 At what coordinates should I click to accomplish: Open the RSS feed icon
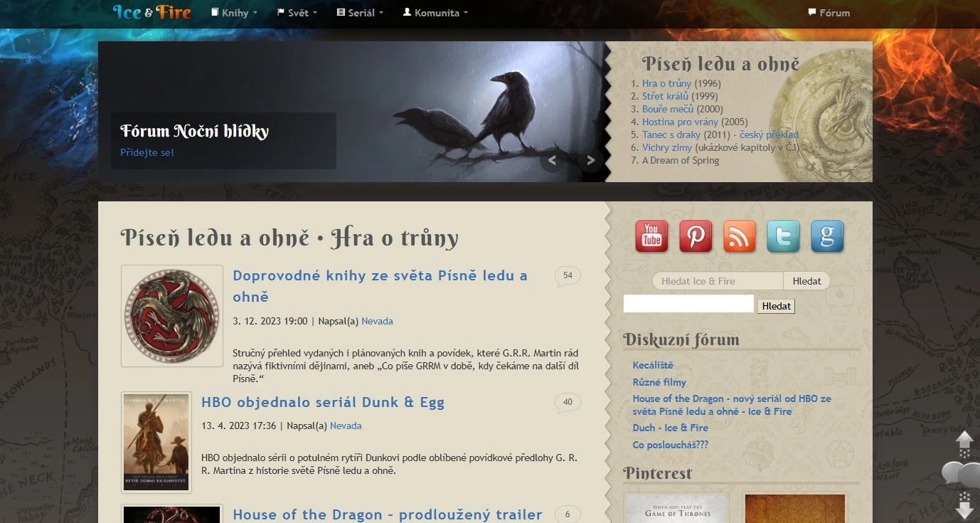740,236
